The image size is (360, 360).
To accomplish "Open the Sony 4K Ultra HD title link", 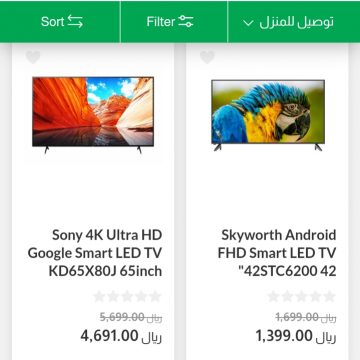I will pyautogui.click(x=95, y=253).
